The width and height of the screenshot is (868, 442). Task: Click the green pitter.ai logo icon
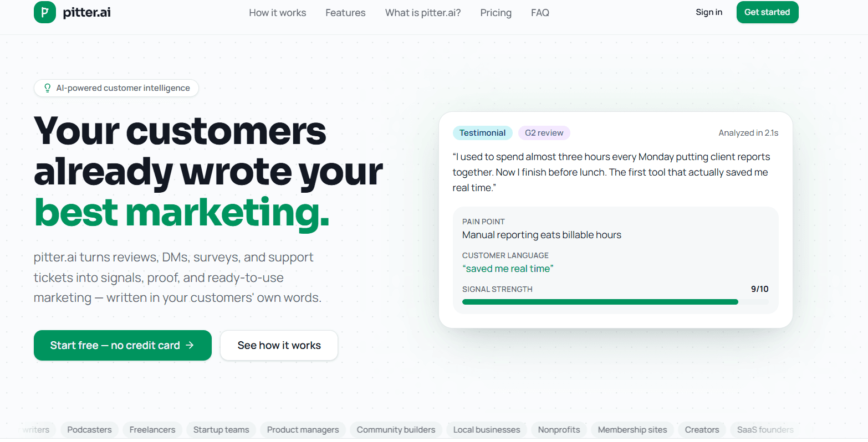coord(45,12)
